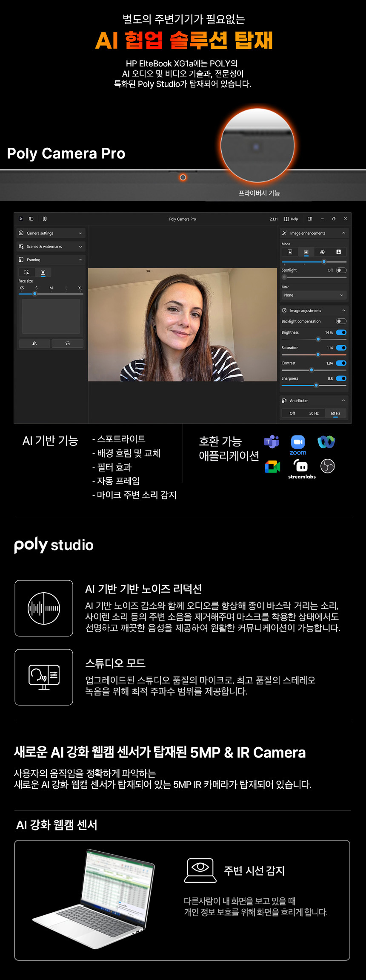The height and width of the screenshot is (980, 366).
Task: Enable Backlight compensation toggle
Action: coord(341,321)
